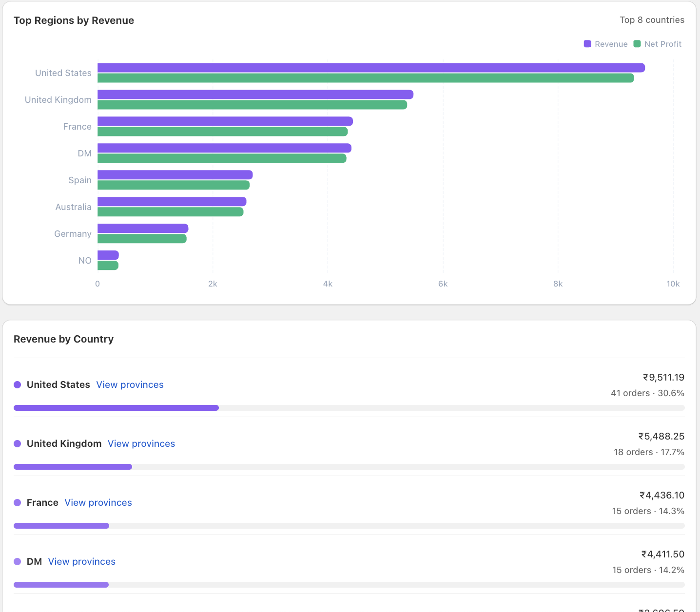
Task: Click the United States revenue progress bar
Action: pos(349,408)
